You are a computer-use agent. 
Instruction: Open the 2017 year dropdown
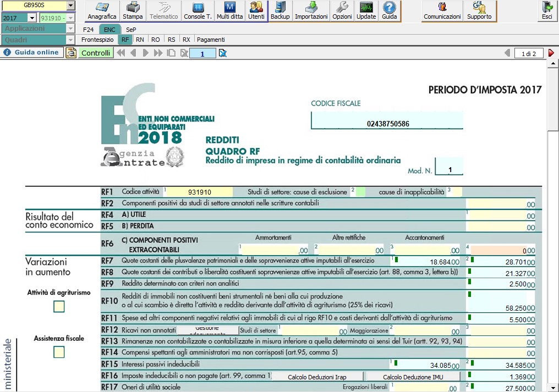coord(32,18)
